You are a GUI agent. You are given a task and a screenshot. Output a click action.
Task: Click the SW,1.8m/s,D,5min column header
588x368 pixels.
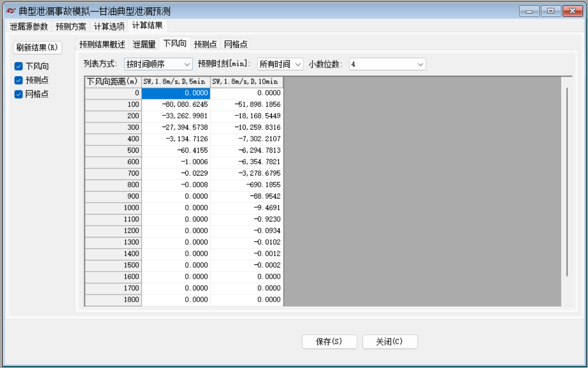[x=176, y=82]
